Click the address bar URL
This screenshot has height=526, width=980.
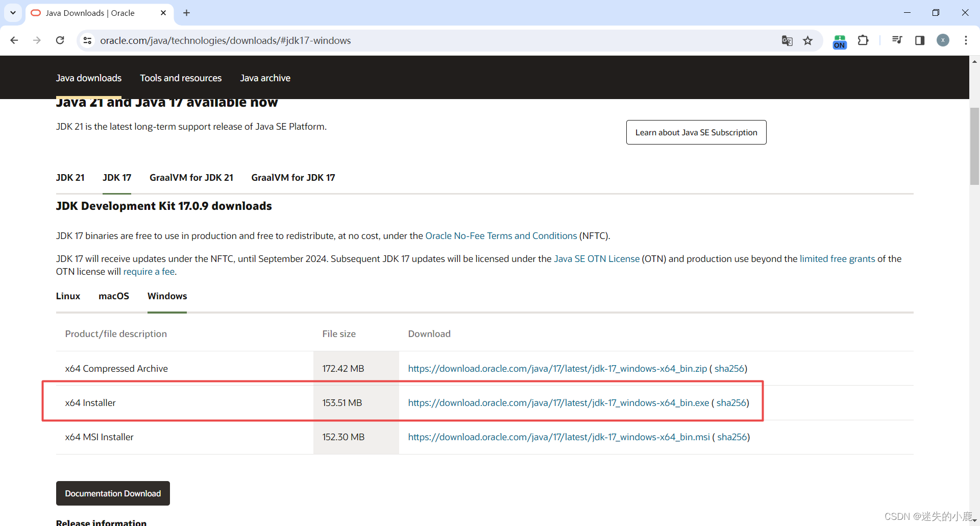point(225,40)
